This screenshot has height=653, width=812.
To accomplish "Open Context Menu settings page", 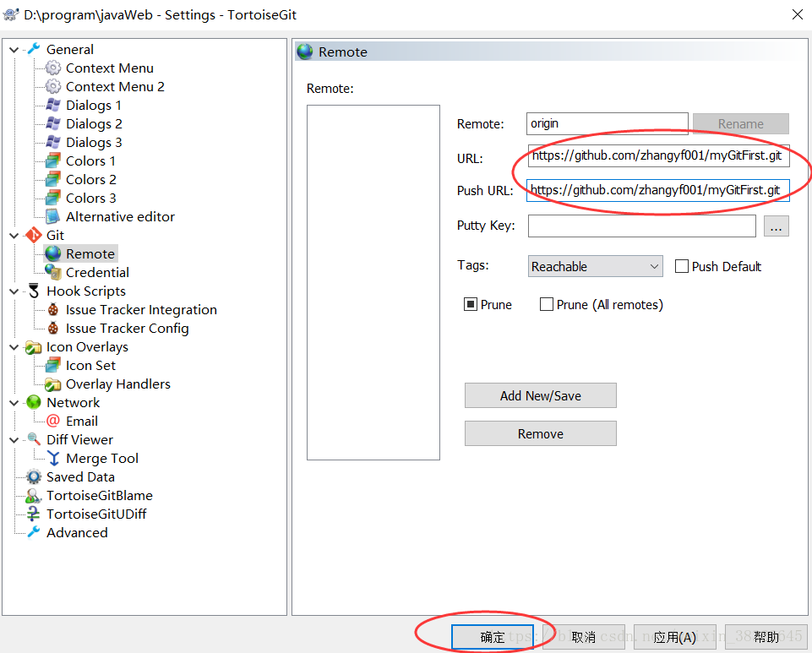I will pos(109,68).
